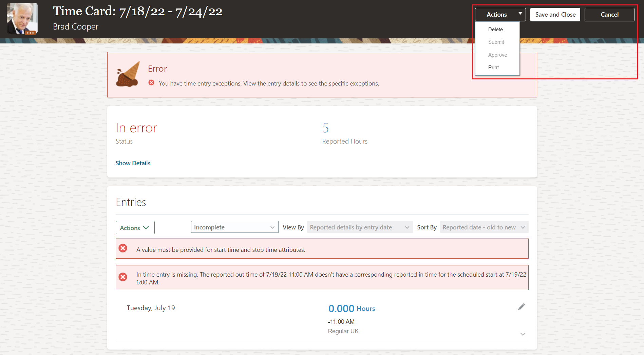The width and height of the screenshot is (644, 355).
Task: Click the Brad Cooper name heading
Action: [76, 27]
